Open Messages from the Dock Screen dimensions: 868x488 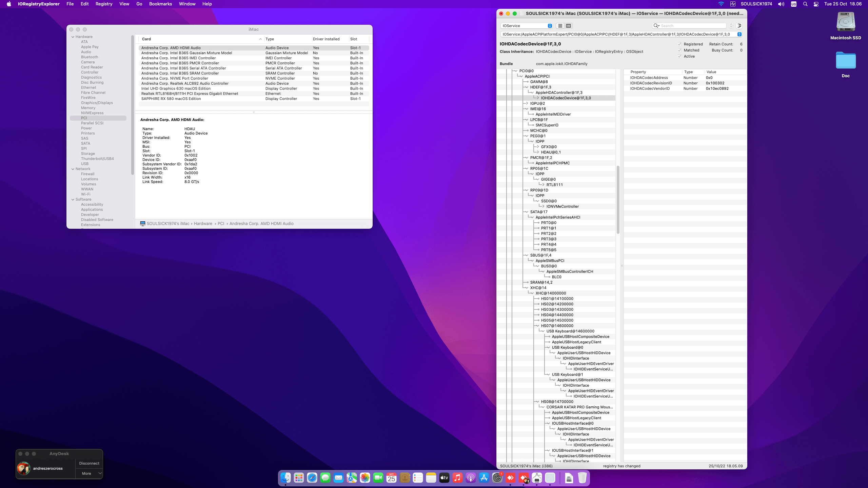pos(325,478)
